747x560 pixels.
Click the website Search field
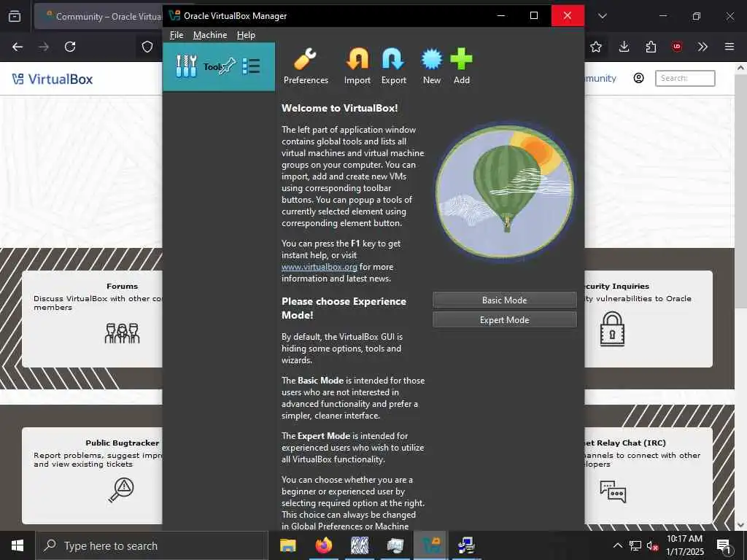point(685,78)
